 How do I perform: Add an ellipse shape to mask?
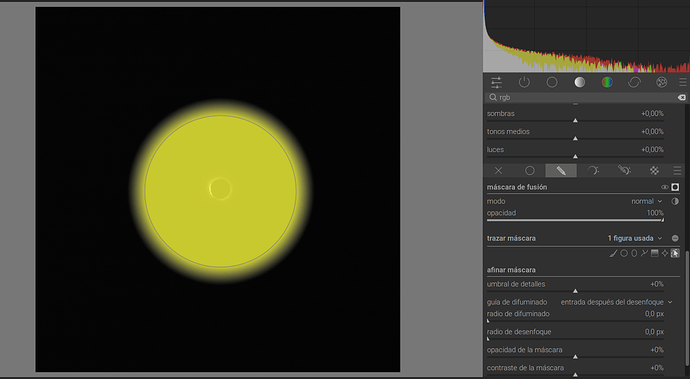(634, 253)
